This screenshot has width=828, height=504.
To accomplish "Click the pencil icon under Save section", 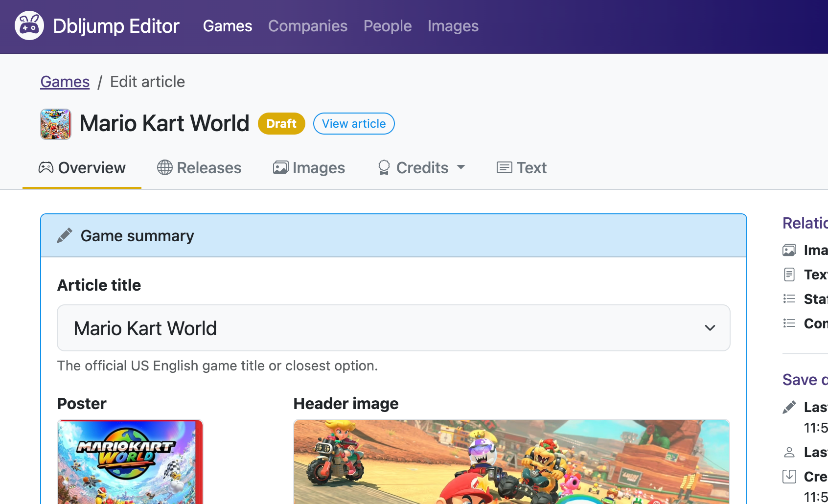I will [x=789, y=407].
